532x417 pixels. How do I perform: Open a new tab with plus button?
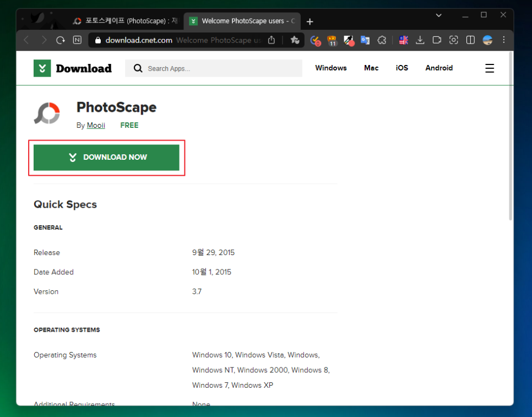coord(310,21)
